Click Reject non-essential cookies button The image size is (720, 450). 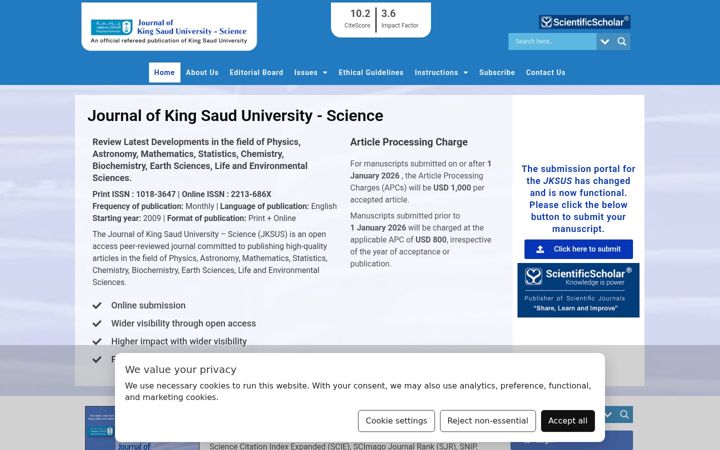point(488,421)
